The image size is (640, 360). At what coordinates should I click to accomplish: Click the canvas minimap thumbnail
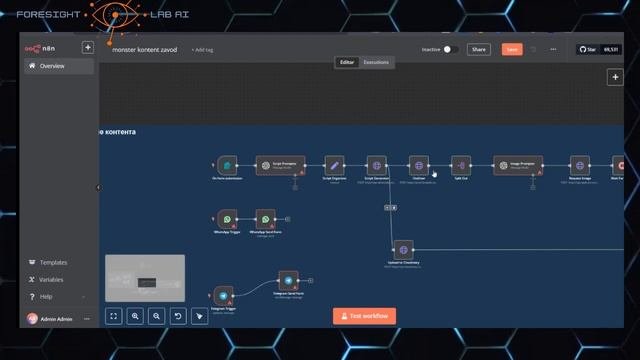(x=145, y=278)
